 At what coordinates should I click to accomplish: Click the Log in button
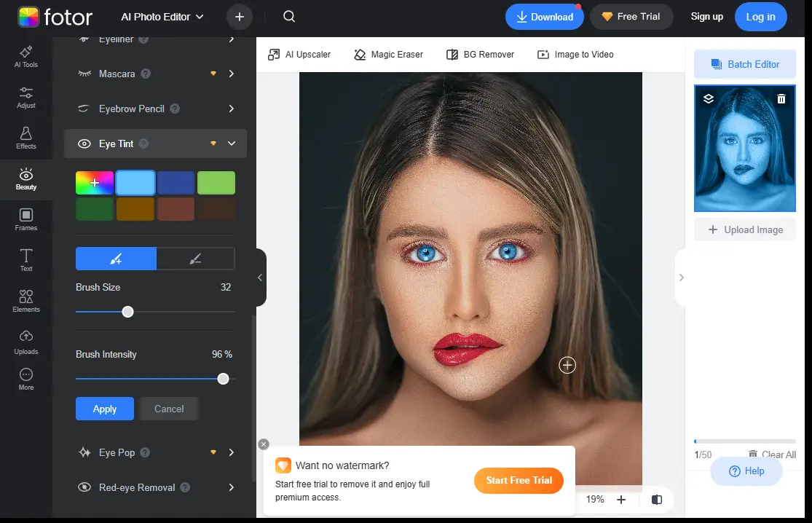pos(760,17)
